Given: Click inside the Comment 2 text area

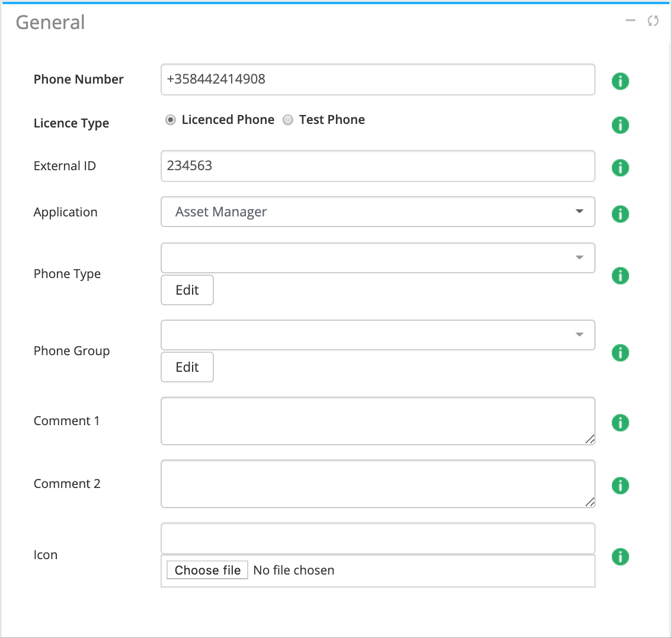Looking at the screenshot, I should point(377,484).
